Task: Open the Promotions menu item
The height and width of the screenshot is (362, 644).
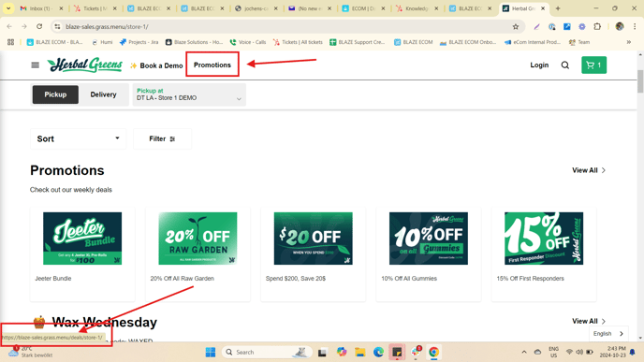Action: click(212, 65)
